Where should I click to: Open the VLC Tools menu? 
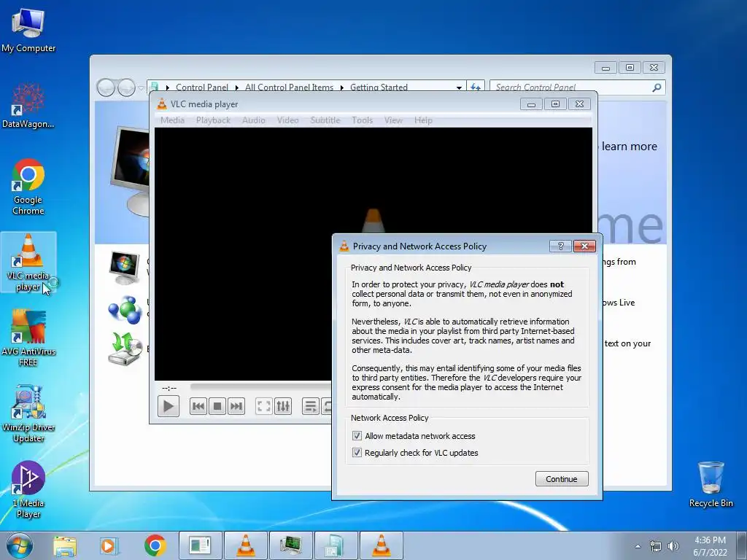[x=362, y=120]
